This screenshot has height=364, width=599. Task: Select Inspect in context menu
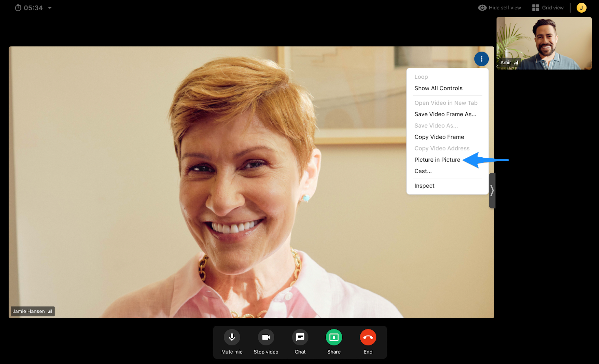click(x=424, y=186)
